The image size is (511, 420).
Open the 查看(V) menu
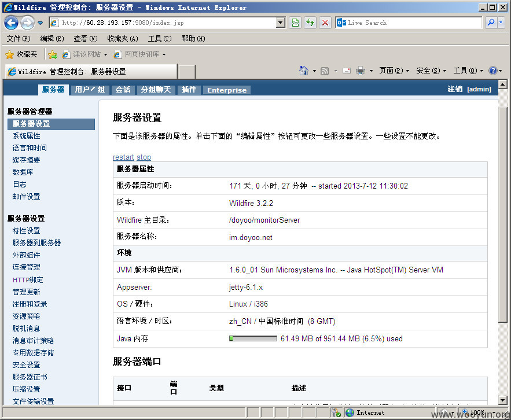86,39
